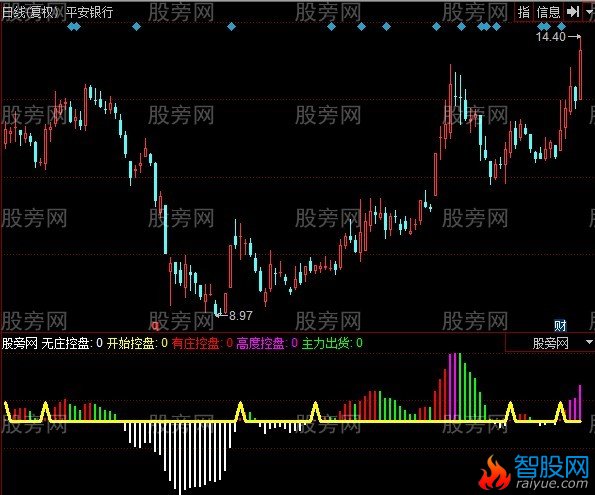
Task: Click the 开始控盘: 0 yellow indicator value
Action: point(137,343)
